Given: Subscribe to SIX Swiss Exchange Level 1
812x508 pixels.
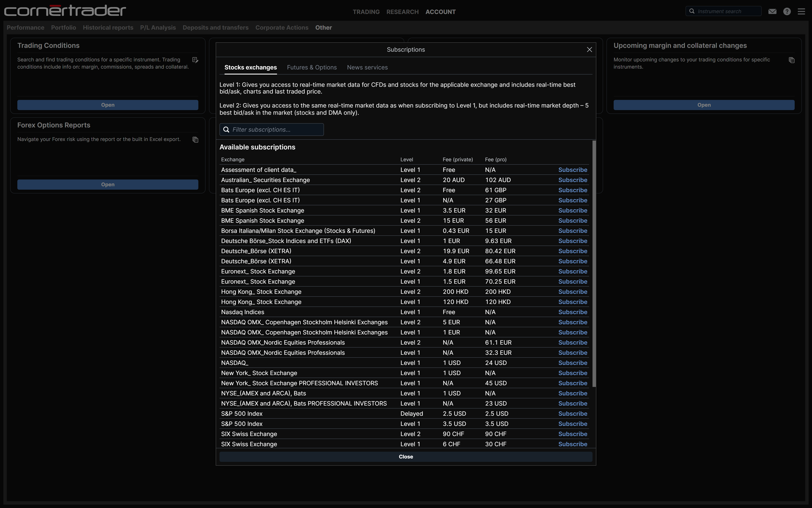Looking at the screenshot, I should click(x=572, y=444).
